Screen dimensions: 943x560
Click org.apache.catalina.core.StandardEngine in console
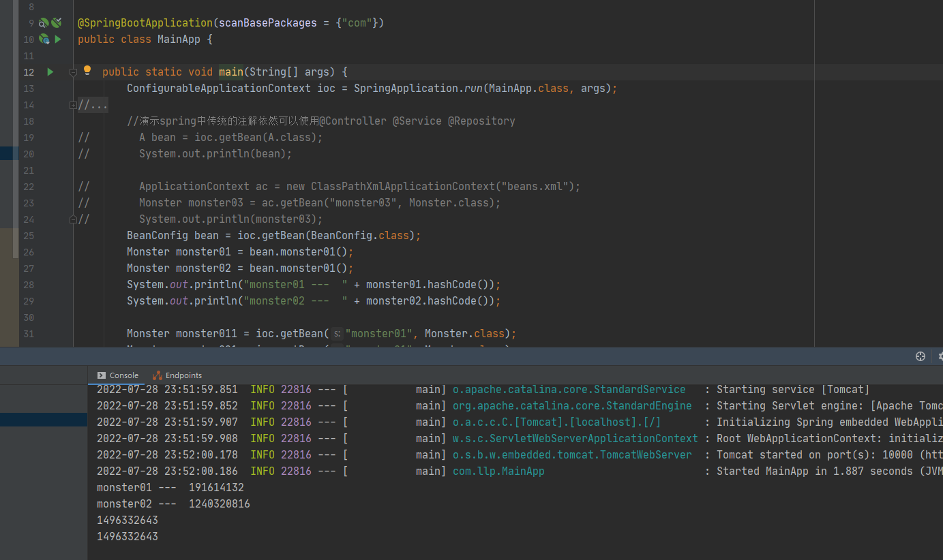[x=572, y=406]
